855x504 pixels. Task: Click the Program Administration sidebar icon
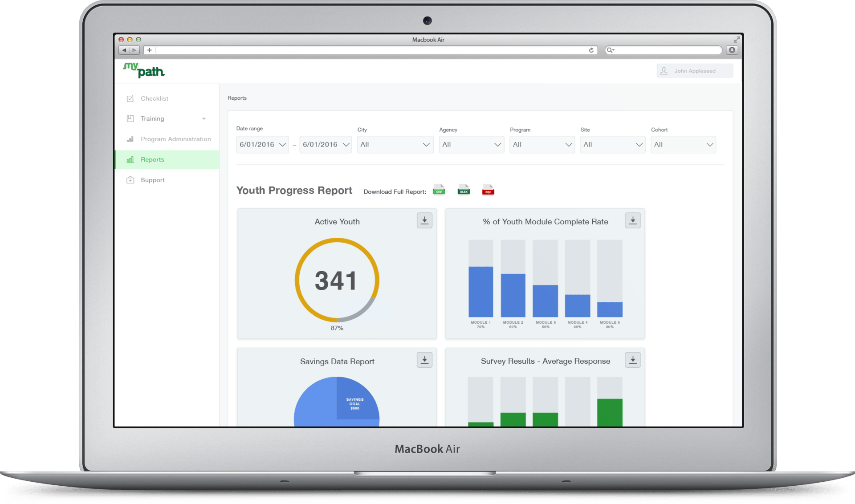tap(130, 138)
